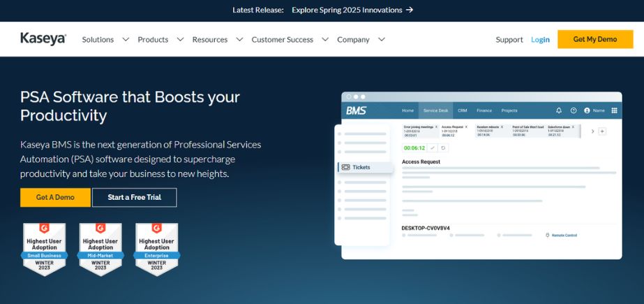Image resolution: width=644 pixels, height=304 pixels.
Task: Open the apps grid icon in BMS header
Action: pos(615,110)
